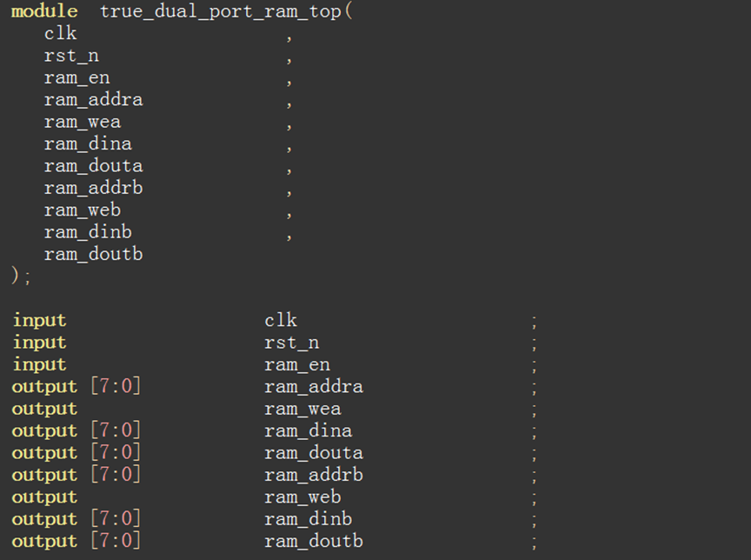Image resolution: width=751 pixels, height=560 pixels.
Task: Click ram_dinb in the module port list
Action: [x=88, y=232]
